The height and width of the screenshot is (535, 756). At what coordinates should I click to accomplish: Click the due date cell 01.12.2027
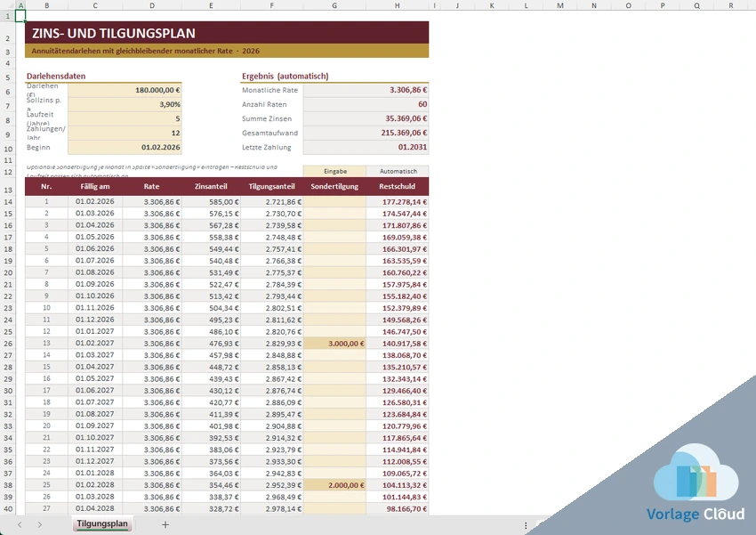point(95,462)
